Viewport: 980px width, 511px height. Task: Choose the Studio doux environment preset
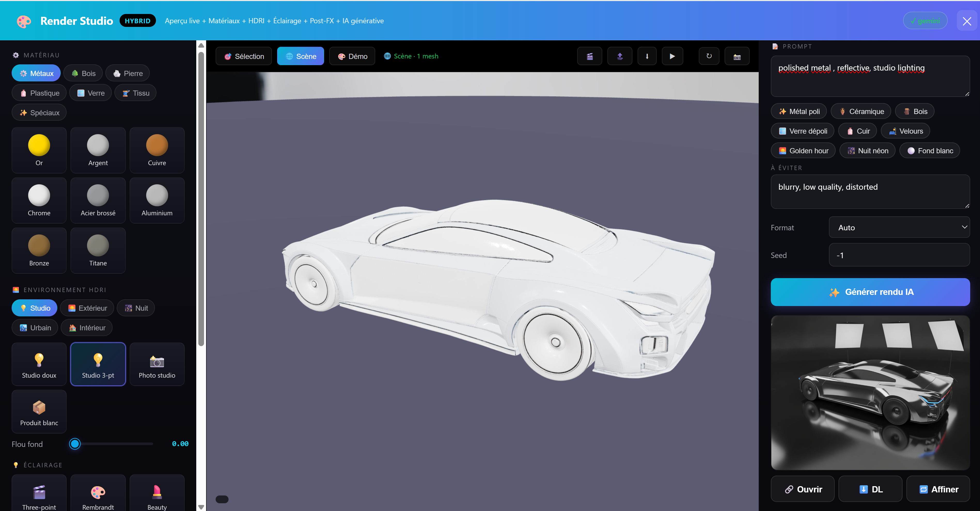tap(39, 364)
